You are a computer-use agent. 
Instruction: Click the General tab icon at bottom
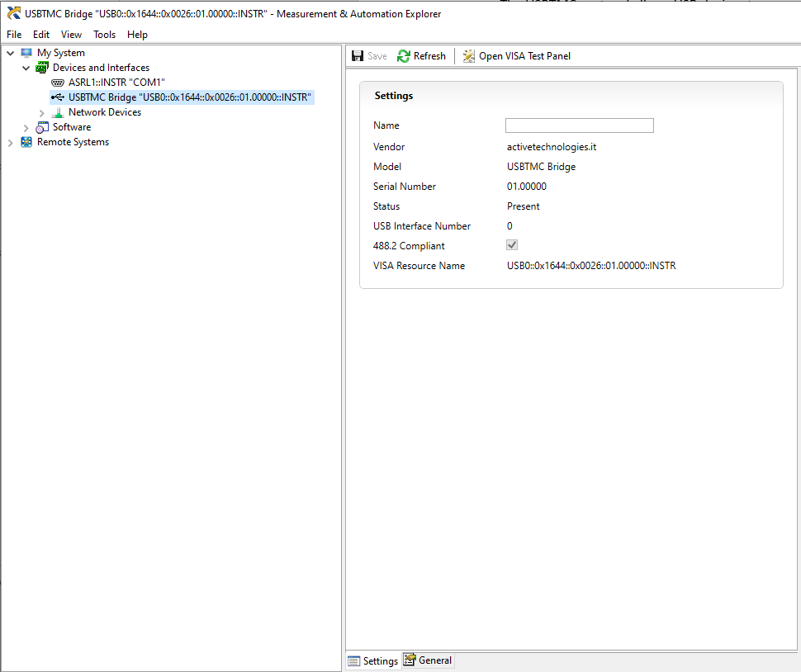click(x=410, y=660)
